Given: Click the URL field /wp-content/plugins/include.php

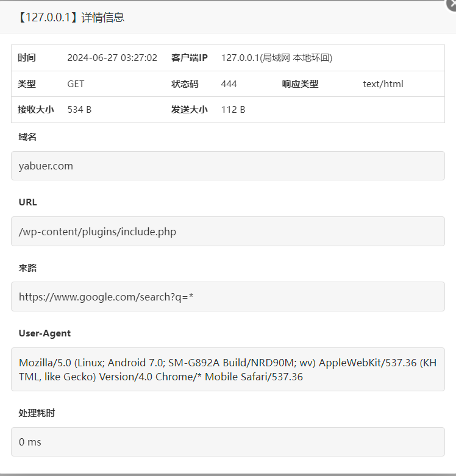Looking at the screenshot, I should pyautogui.click(x=228, y=232).
